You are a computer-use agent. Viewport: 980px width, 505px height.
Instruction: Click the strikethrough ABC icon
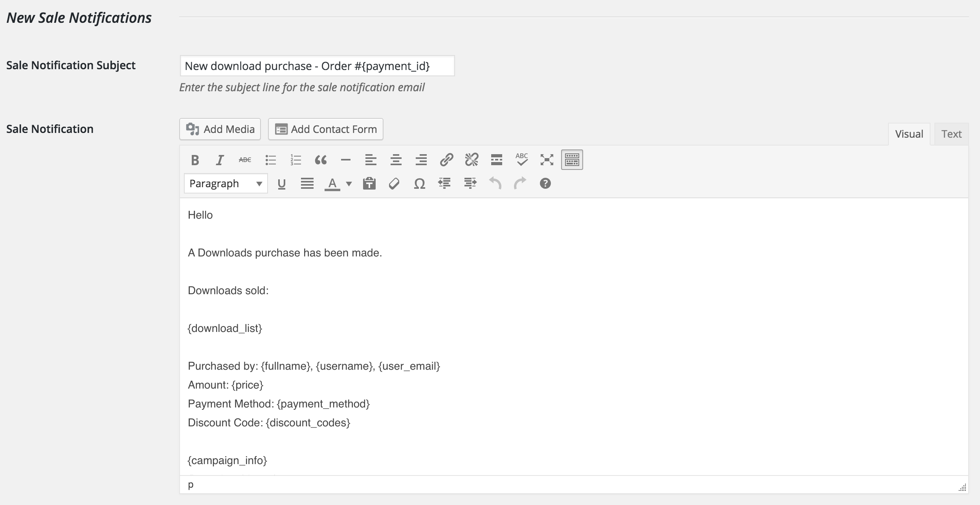245,160
